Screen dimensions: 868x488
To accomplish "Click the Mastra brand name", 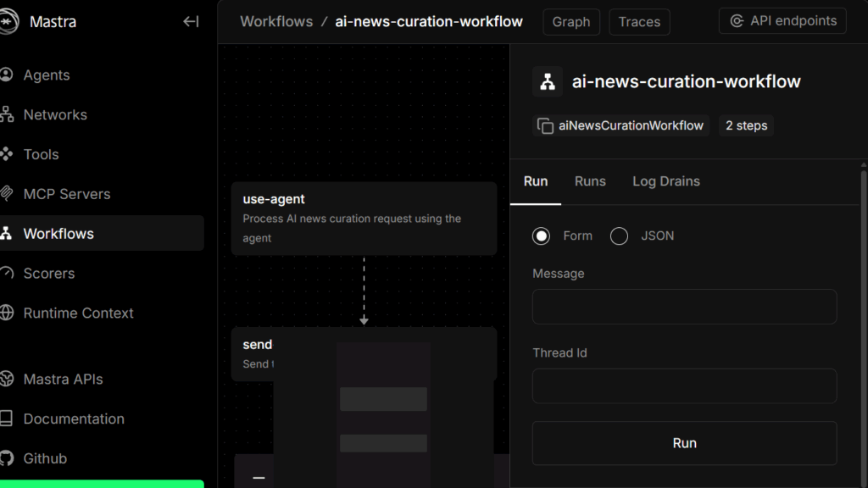I will (x=53, y=22).
